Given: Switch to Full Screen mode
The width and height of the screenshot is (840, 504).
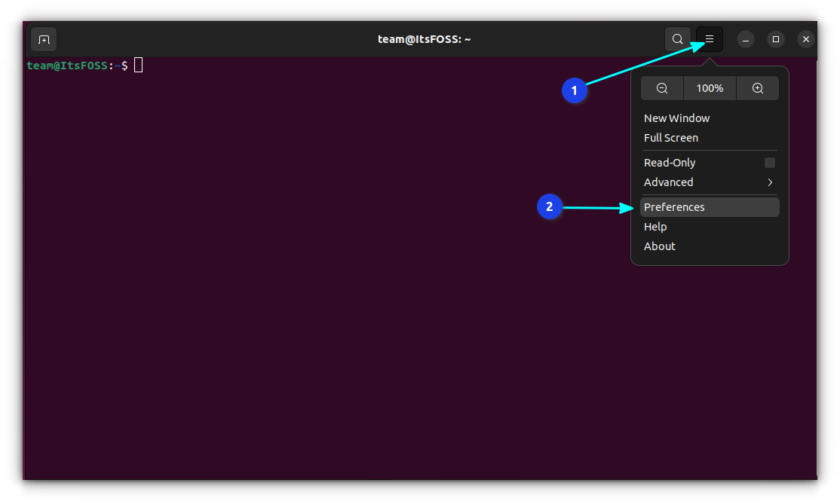Looking at the screenshot, I should tap(671, 137).
